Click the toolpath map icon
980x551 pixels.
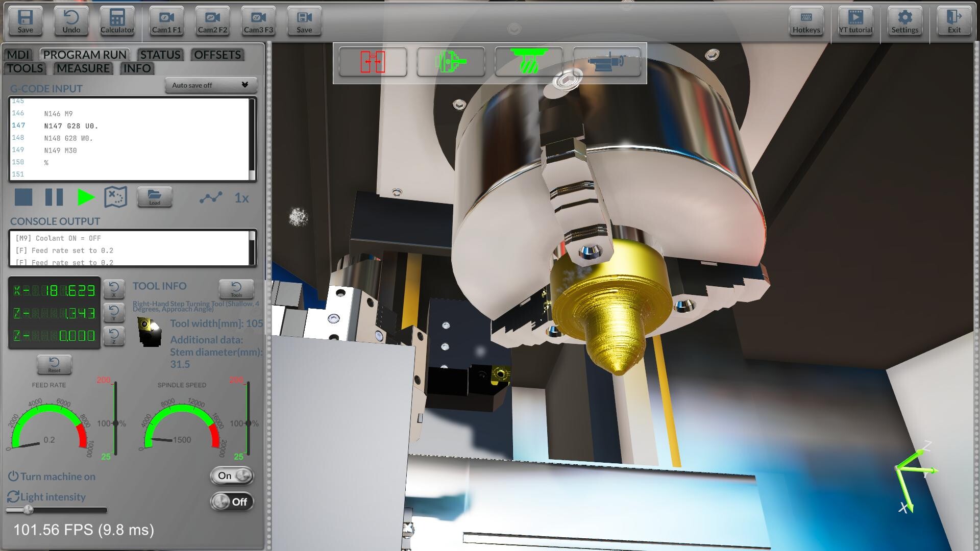tap(115, 198)
